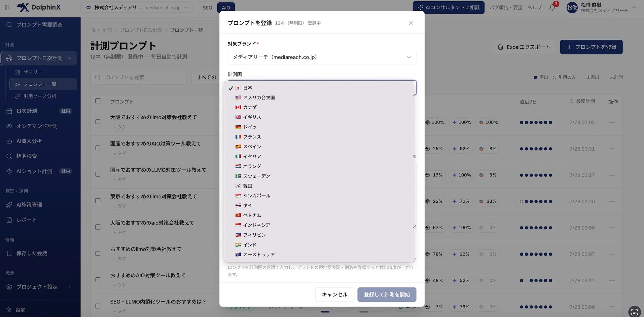The height and width of the screenshot is (317, 644).
Task: Open レポート in sidebar
Action: click(26, 220)
